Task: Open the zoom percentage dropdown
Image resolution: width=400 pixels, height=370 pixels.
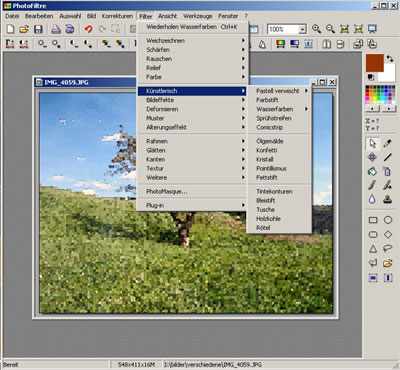Action: click(302, 29)
